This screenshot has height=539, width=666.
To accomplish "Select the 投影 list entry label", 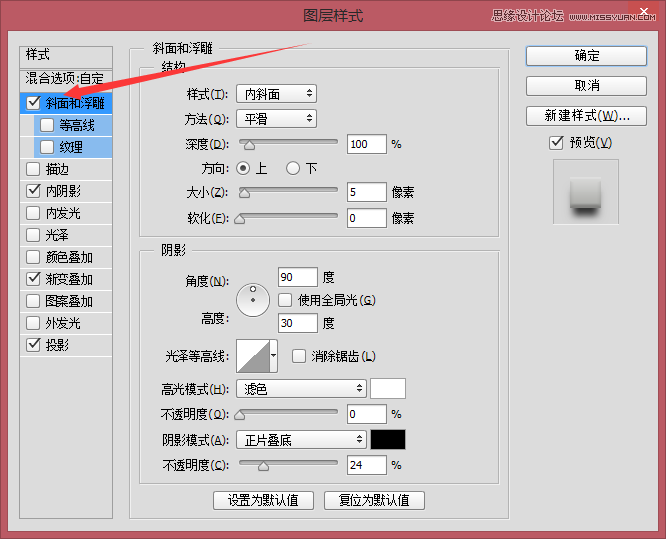I will tap(57, 345).
